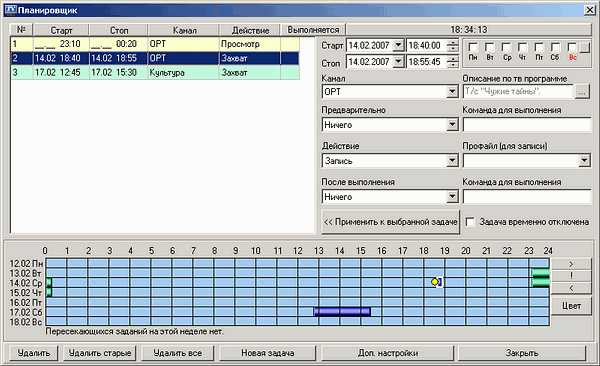Click the browse '...' button for TV program description
This screenshot has height=366, width=600.
click(582, 92)
